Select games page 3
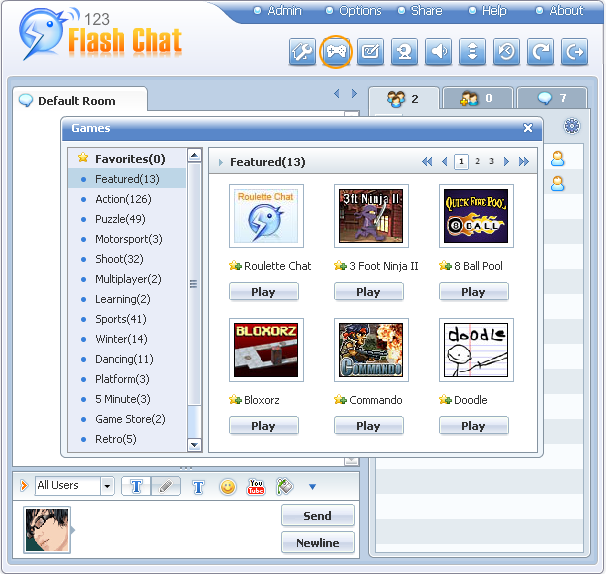 click(x=491, y=161)
